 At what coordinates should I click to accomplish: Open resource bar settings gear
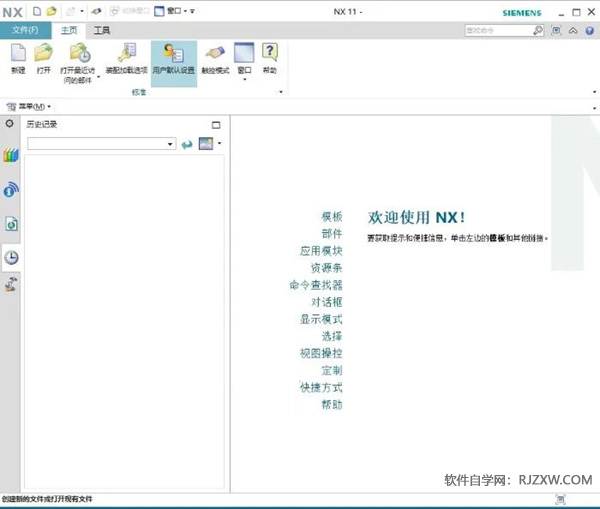point(10,123)
